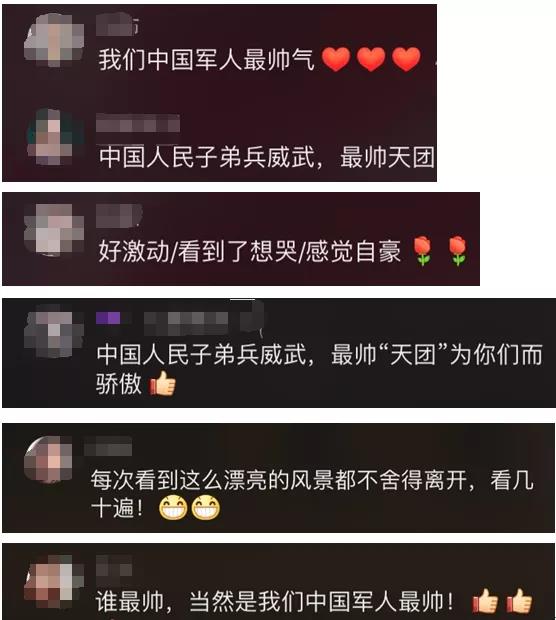Click the first thumbs-up after 中国军人最帅
Image resolution: width=556 pixels, height=620 pixels.
pos(485,601)
